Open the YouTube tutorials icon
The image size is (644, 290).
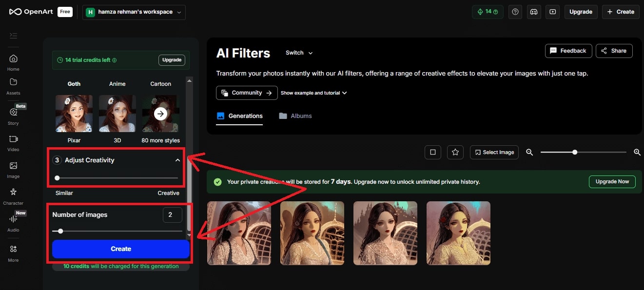[x=552, y=12]
